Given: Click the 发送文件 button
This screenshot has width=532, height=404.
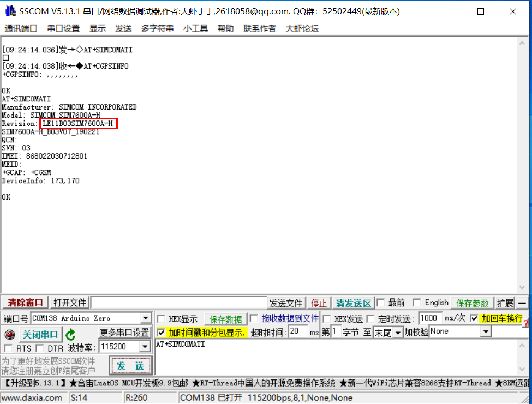Looking at the screenshot, I should tap(286, 303).
